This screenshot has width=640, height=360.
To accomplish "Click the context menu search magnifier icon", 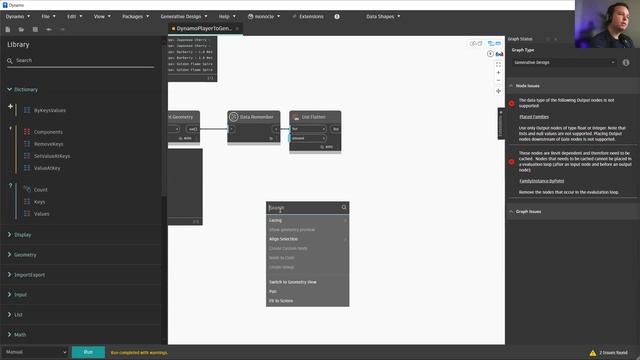I will pos(344,207).
